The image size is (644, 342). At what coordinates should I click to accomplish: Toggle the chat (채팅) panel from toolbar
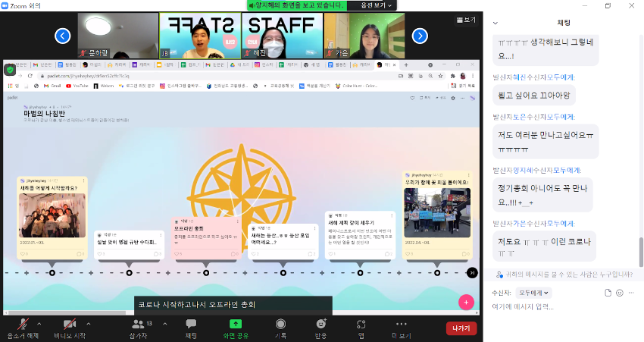(x=191, y=328)
